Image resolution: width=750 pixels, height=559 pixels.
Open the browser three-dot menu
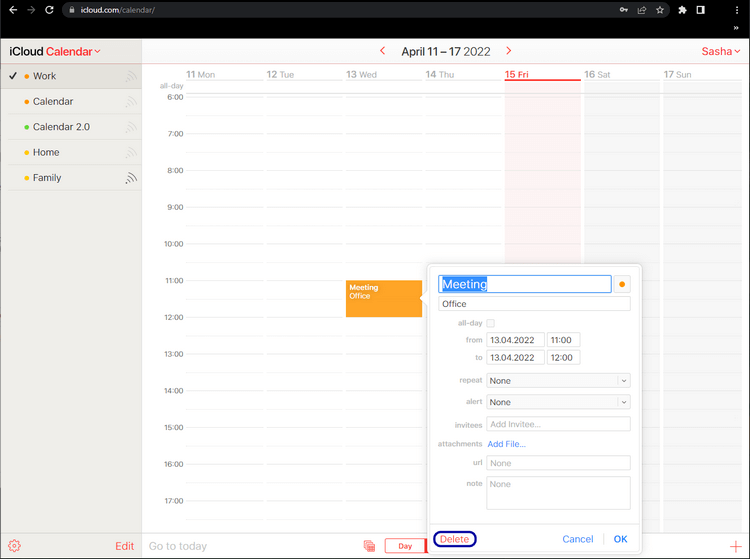736,10
